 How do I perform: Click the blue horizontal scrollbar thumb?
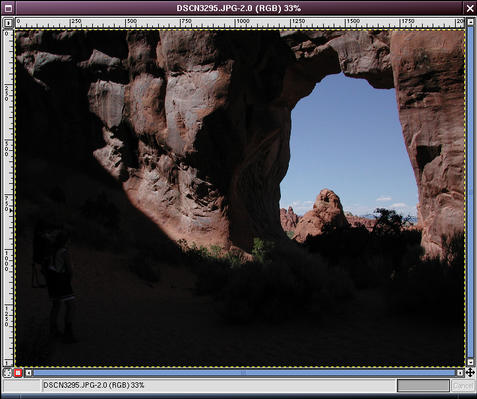pos(244,373)
